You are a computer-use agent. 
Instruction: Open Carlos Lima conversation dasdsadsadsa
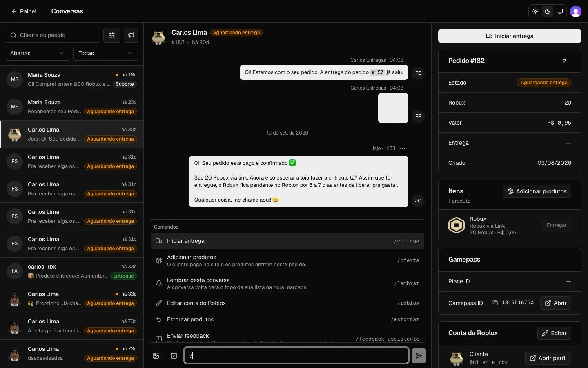pyautogui.click(x=71, y=353)
